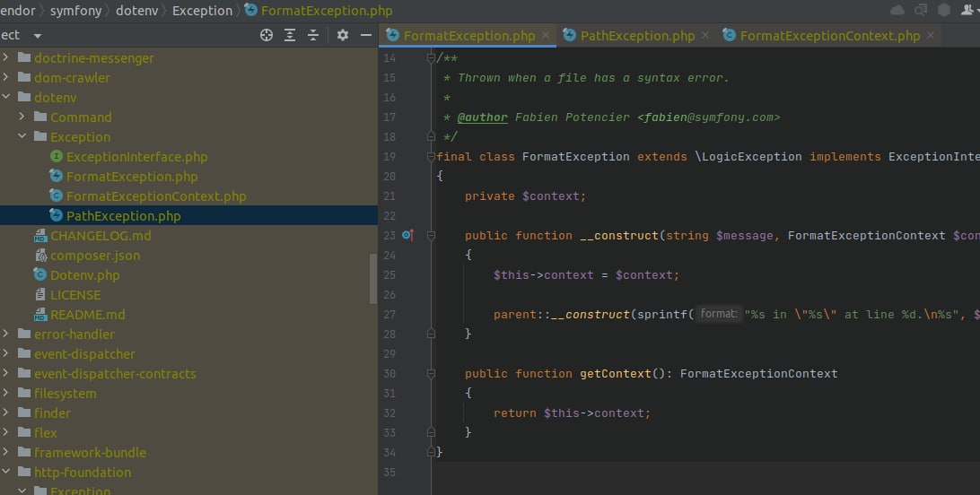Image resolution: width=980 pixels, height=495 pixels.
Task: Click the Exception breadcrumb
Action: [202, 11]
